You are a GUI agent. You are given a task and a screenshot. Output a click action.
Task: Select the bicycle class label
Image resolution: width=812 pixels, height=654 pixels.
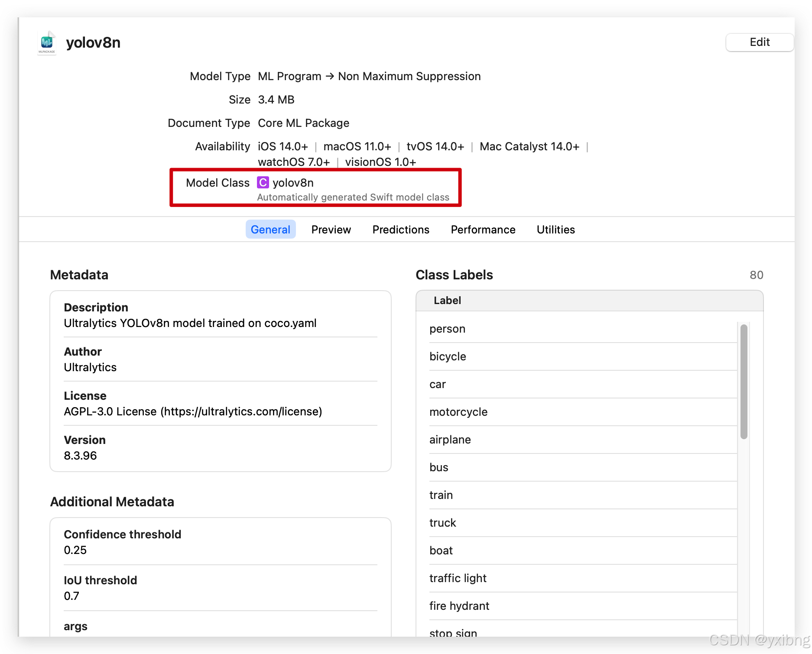tap(448, 356)
